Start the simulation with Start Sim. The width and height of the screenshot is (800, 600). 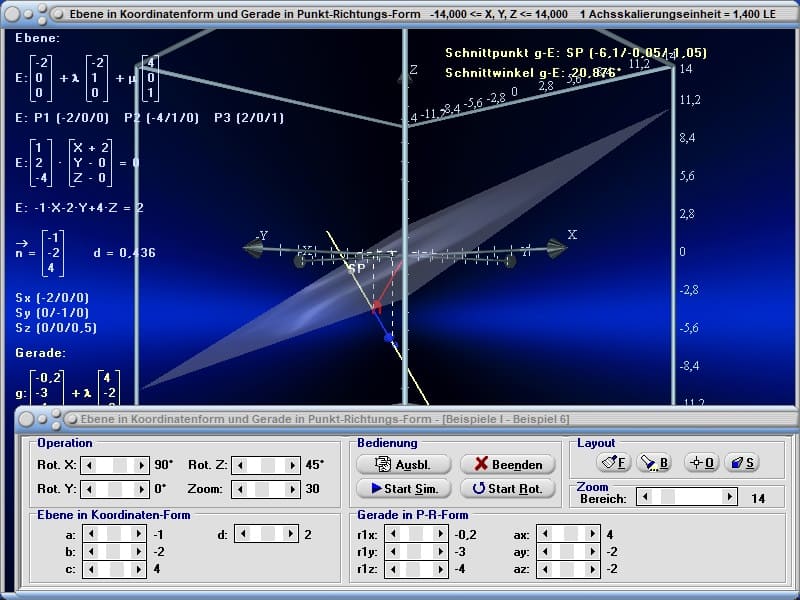pyautogui.click(x=404, y=488)
